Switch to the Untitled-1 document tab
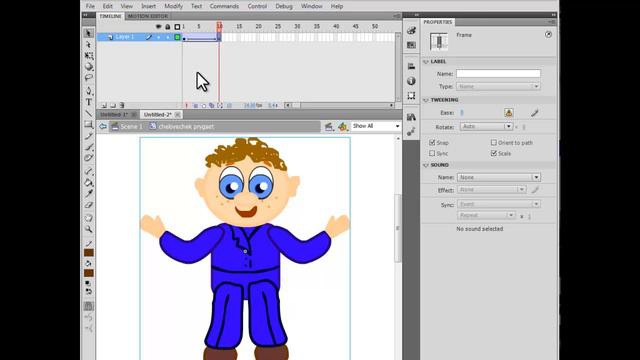This screenshot has height=360, width=640. coord(114,115)
